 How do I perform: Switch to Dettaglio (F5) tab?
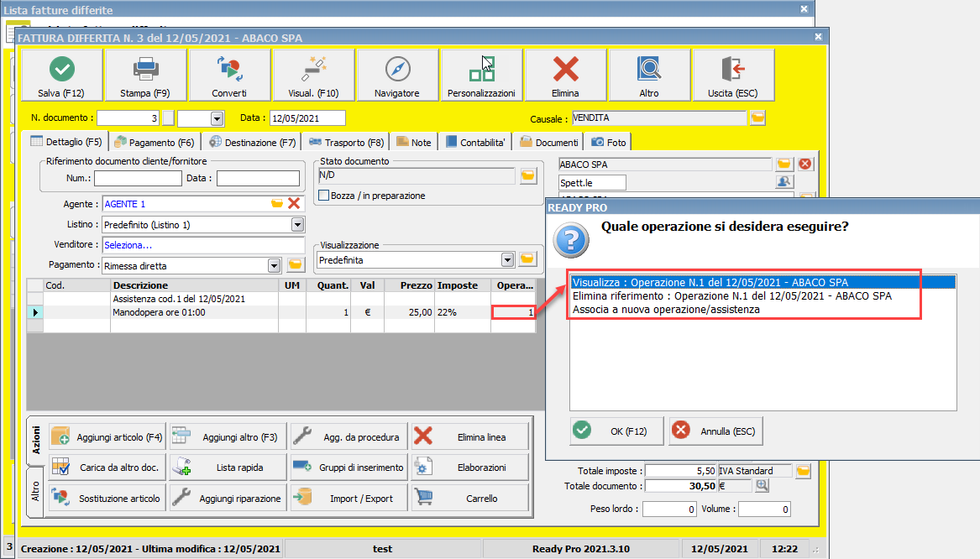click(66, 142)
